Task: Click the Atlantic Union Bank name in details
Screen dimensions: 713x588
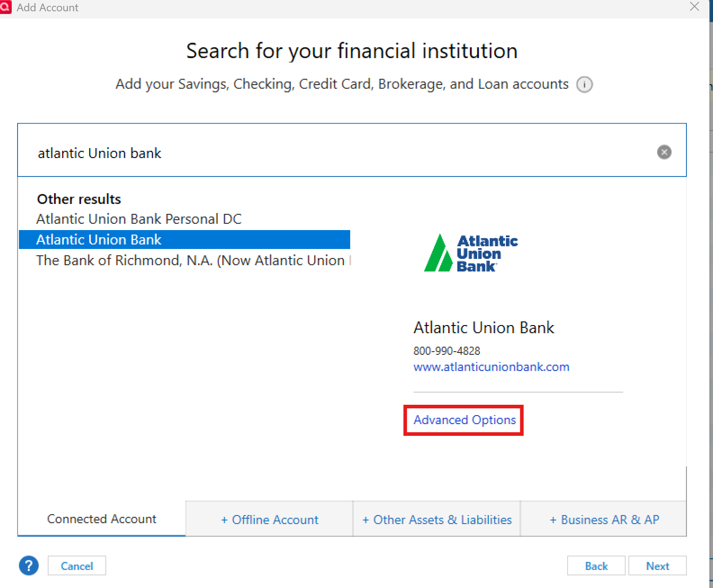Action: [x=483, y=328]
